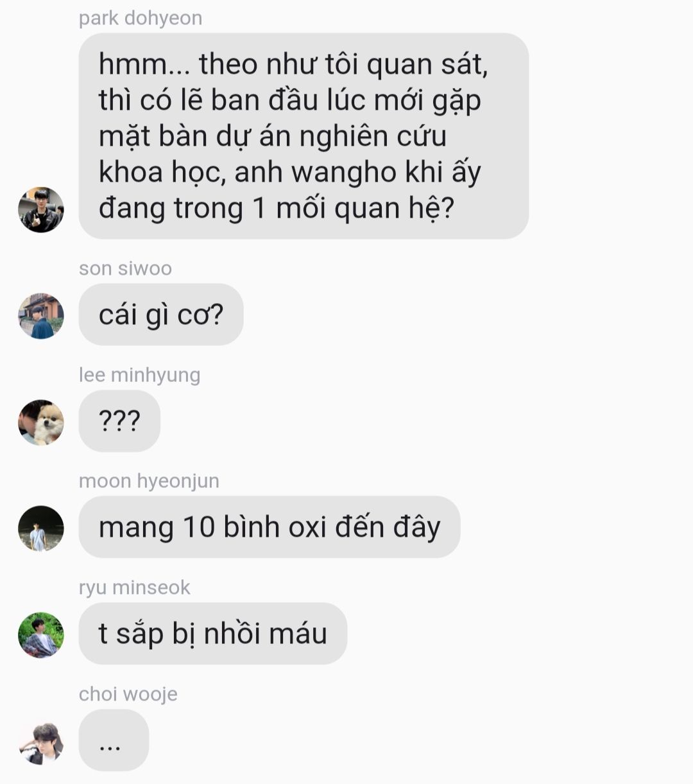Click the 'son siwoo' sender name
Screen dimensions: 693x784
point(125,268)
